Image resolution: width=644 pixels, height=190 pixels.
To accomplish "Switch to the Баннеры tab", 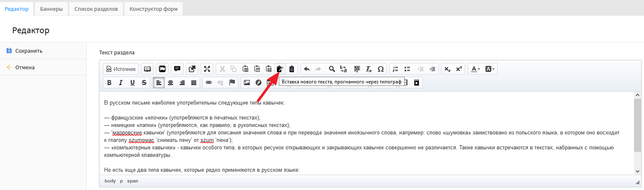I will coord(51,9).
